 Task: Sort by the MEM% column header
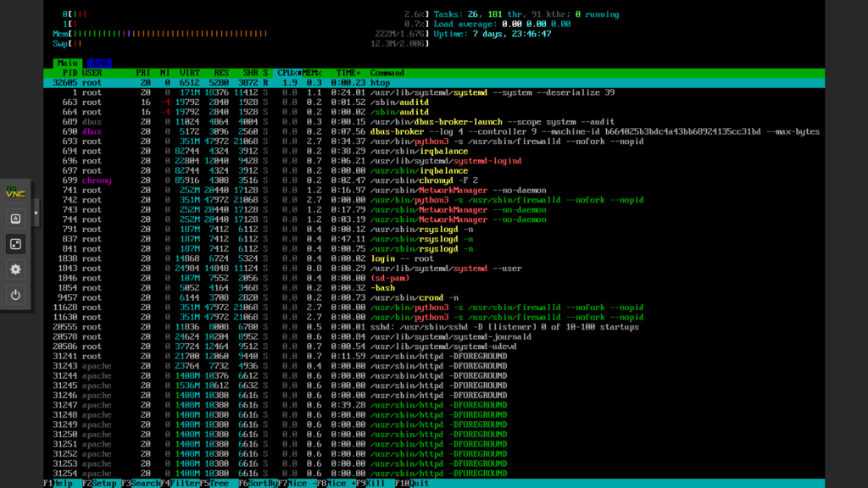tap(312, 73)
